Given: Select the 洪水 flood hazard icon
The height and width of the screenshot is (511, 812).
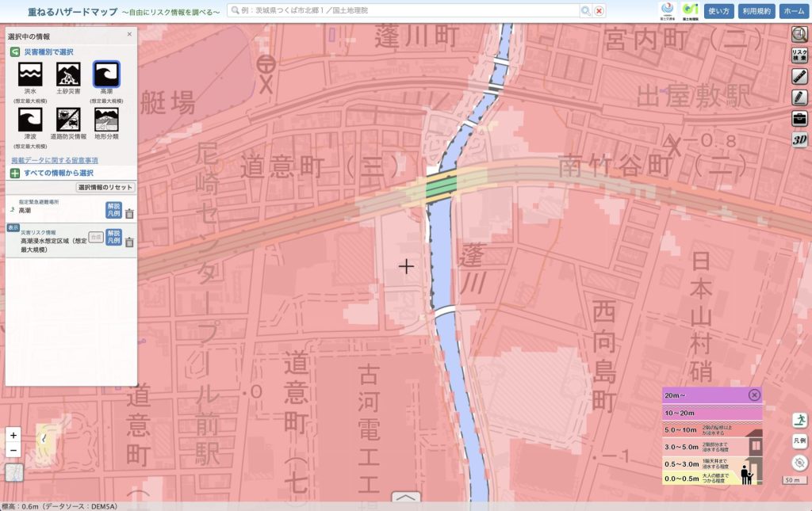Looking at the screenshot, I should coord(30,75).
